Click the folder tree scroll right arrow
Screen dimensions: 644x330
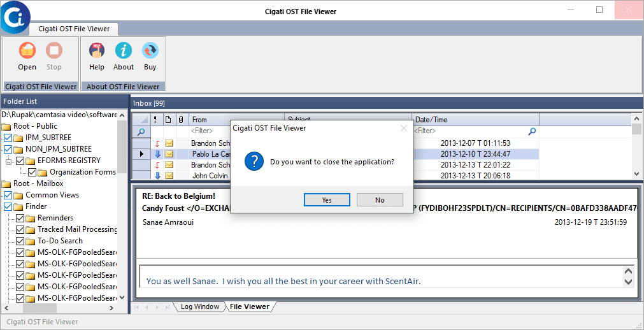(x=111, y=308)
